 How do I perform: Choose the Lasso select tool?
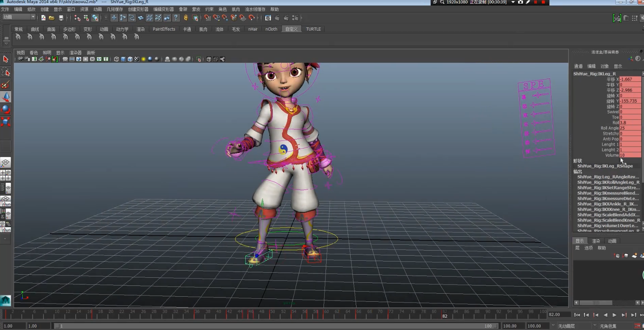pyautogui.click(x=5, y=72)
